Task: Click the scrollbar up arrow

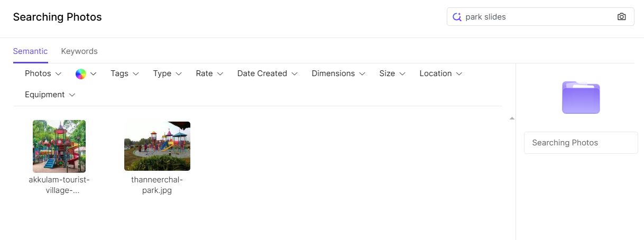Action: pyautogui.click(x=512, y=118)
